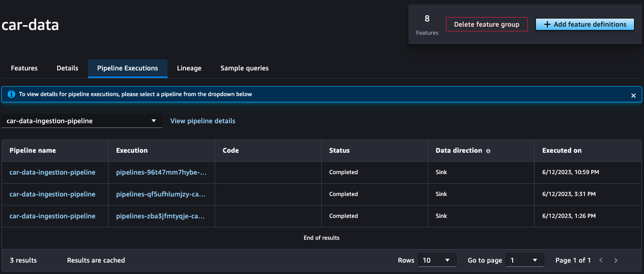Click the first car-data-ingestion-pipeline name link
644x274 pixels.
pos(52,172)
